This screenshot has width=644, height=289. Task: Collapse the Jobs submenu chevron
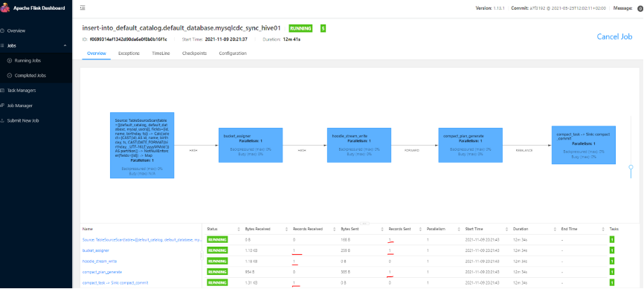(65, 45)
